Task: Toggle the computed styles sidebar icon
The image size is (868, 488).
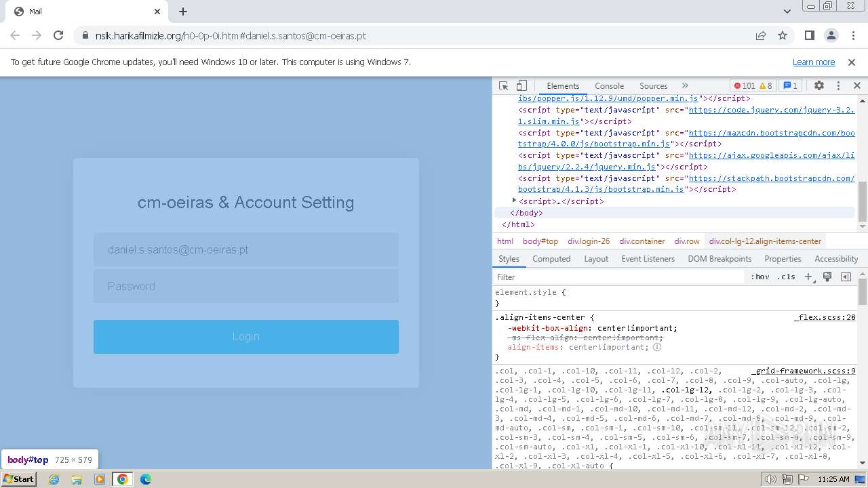Action: pyautogui.click(x=846, y=277)
